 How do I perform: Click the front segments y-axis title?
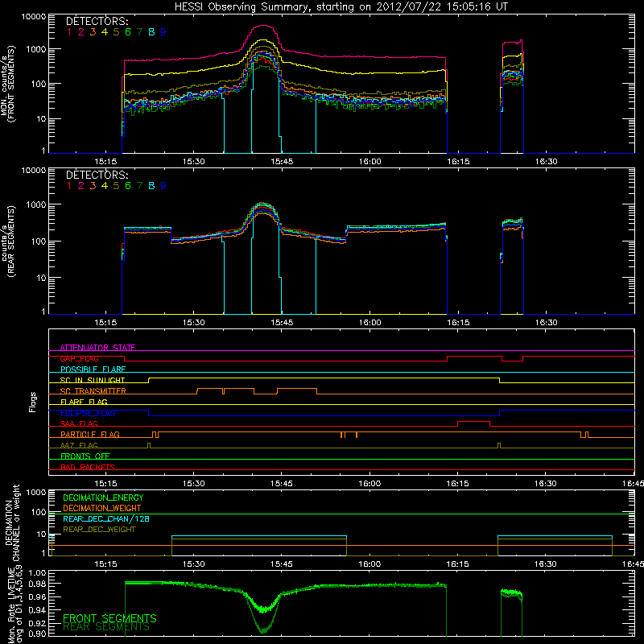(8, 84)
